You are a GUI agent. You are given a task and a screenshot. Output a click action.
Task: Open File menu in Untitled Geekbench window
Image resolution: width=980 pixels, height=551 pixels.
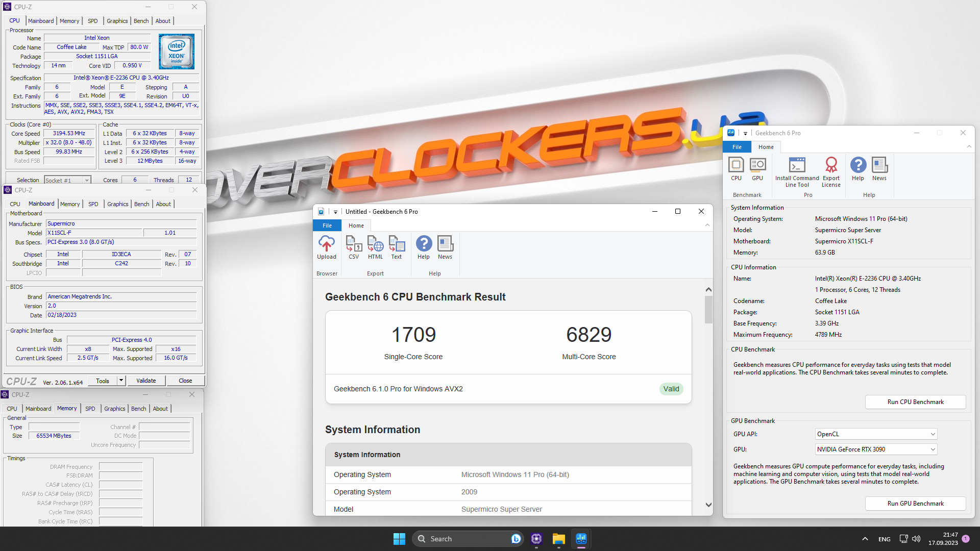tap(327, 226)
